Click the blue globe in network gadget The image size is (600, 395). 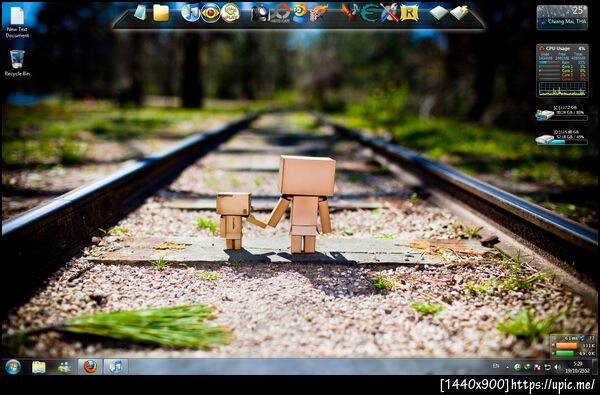pyautogui.click(x=582, y=338)
